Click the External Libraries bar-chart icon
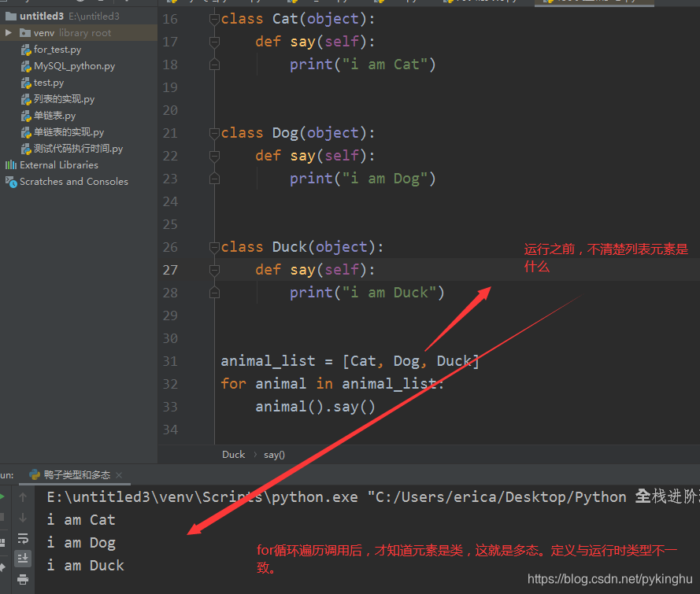Screen dimensions: 700x594 (11, 165)
